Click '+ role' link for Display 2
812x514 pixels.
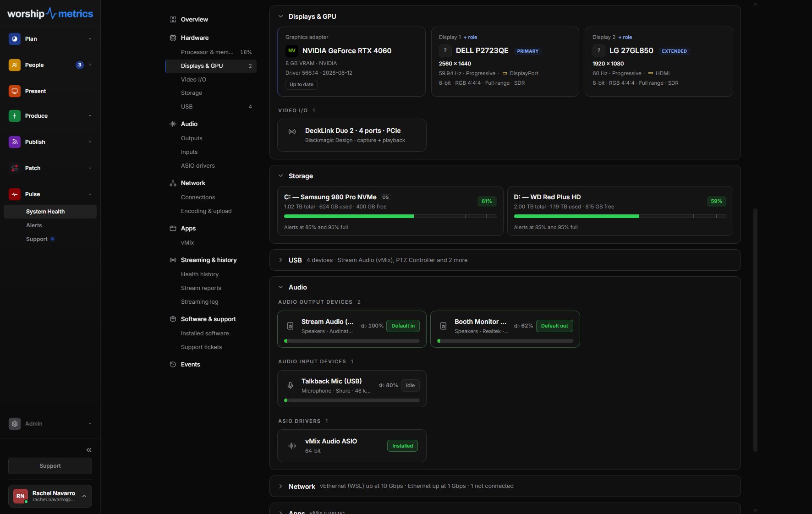pos(625,37)
